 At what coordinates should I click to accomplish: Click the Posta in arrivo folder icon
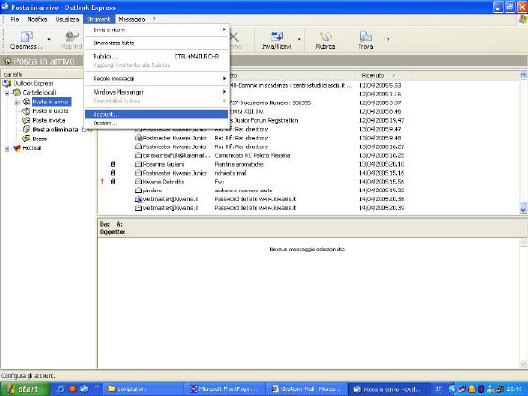point(26,102)
